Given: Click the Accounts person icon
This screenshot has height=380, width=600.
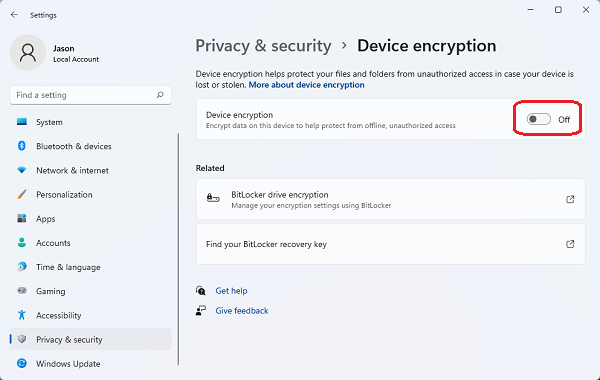Looking at the screenshot, I should 22,242.
